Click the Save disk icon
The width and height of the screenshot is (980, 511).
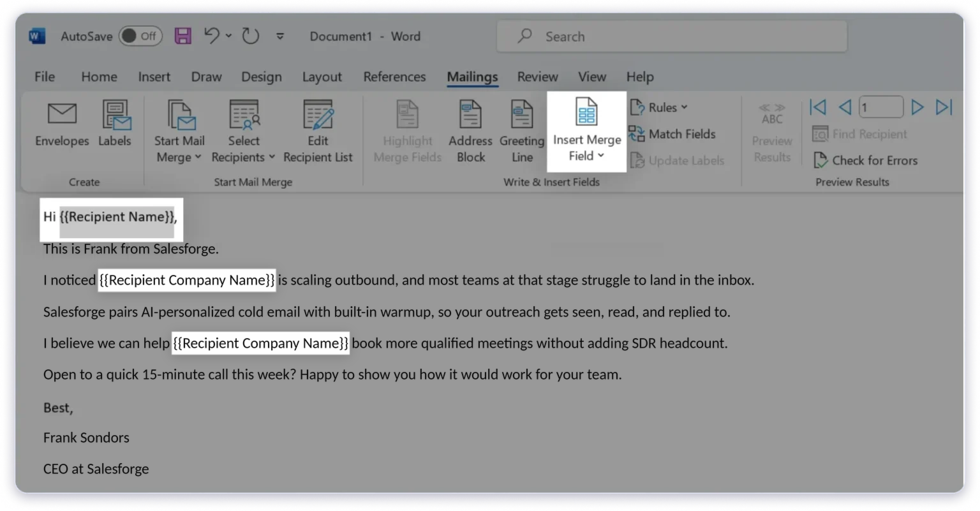coord(183,36)
